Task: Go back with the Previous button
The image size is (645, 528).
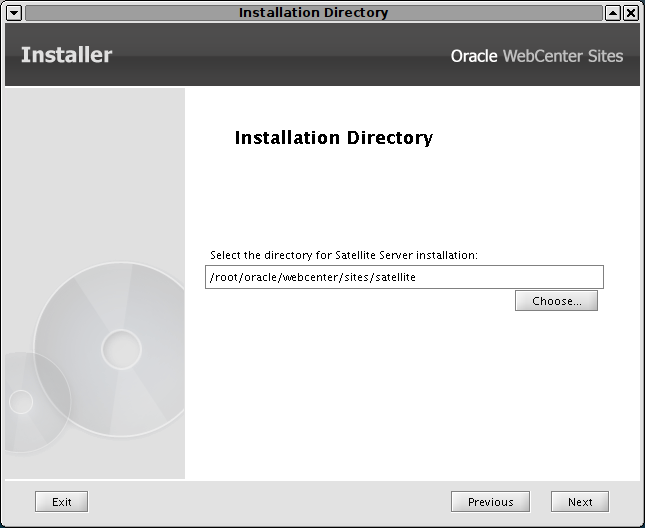Action: (490, 502)
